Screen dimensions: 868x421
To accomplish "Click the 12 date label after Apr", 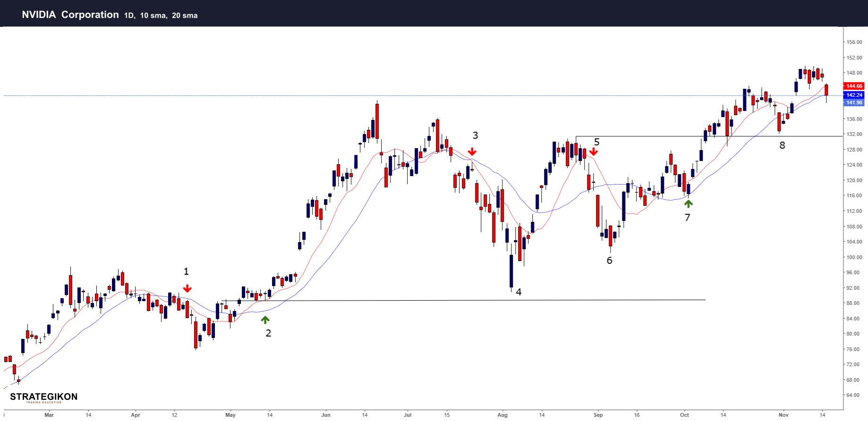I will coord(174,415).
